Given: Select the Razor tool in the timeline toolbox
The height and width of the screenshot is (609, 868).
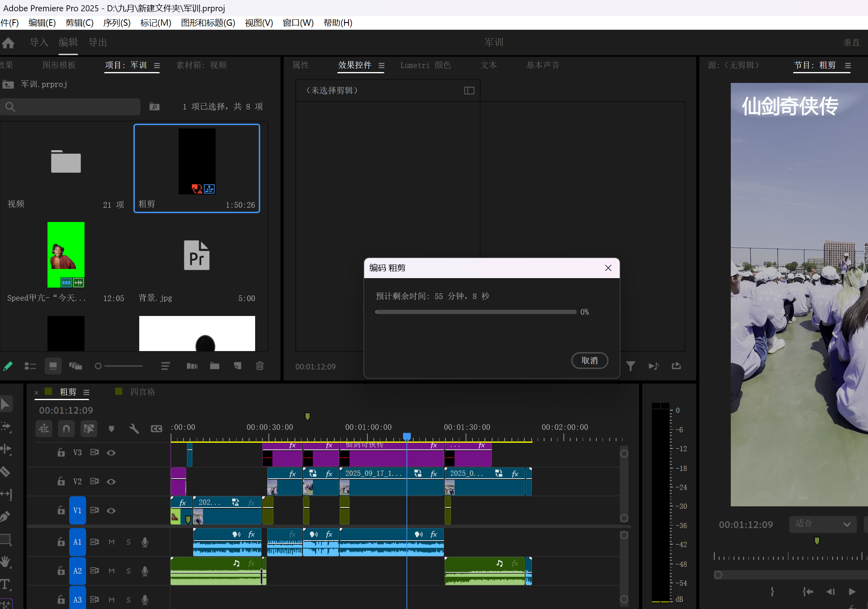Looking at the screenshot, I should 5,471.
